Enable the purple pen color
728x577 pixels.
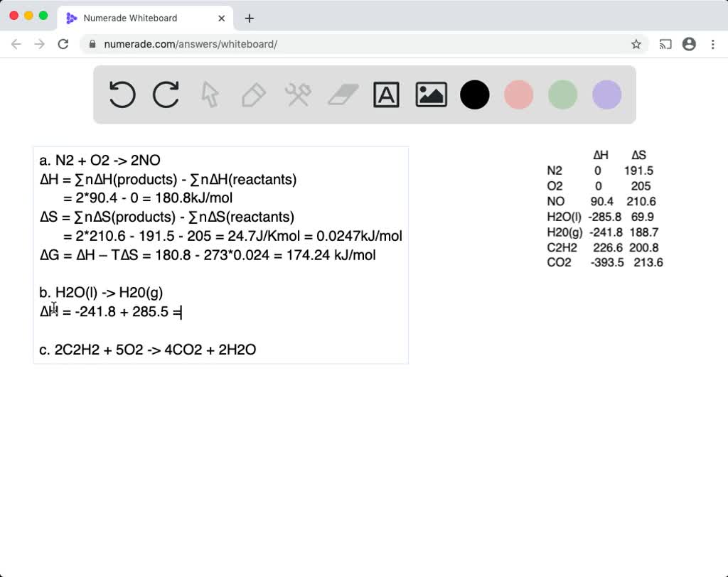tap(606, 94)
